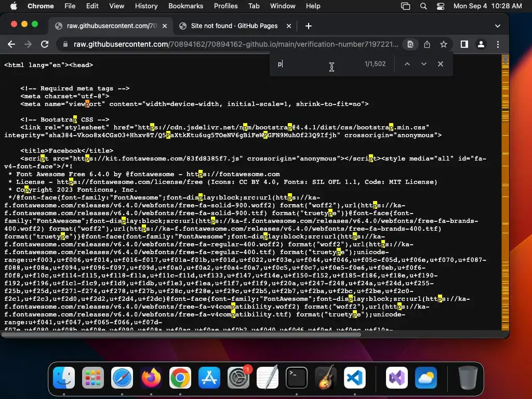Screen dimensions: 532x399
Task: Open Firefox from the Dock
Action: point(151,378)
